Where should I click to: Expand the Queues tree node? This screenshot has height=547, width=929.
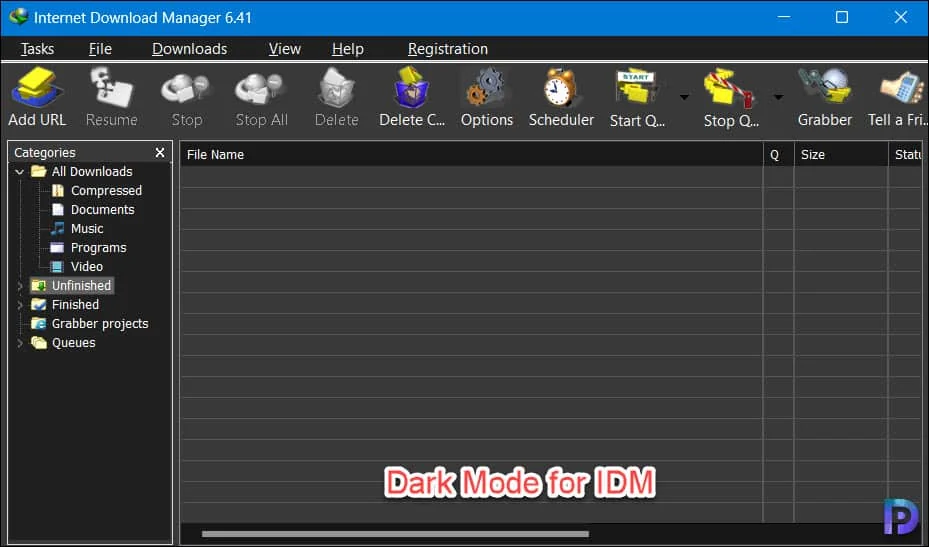point(20,343)
